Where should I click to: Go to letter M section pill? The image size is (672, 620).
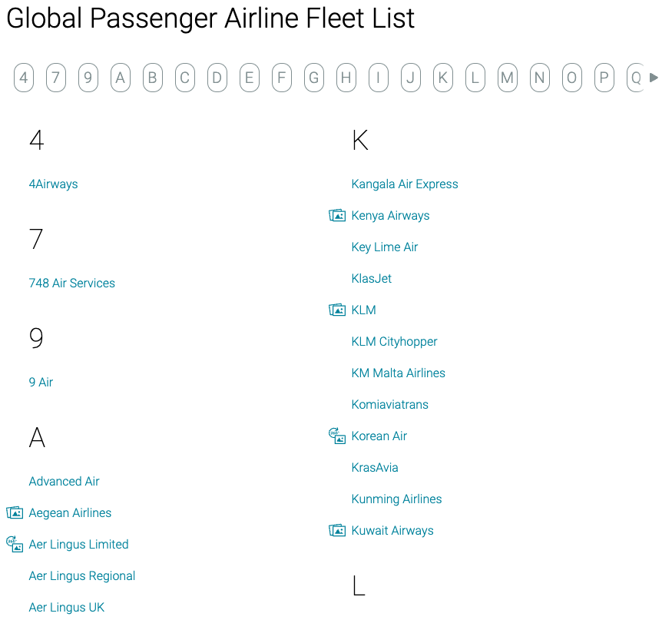508,78
